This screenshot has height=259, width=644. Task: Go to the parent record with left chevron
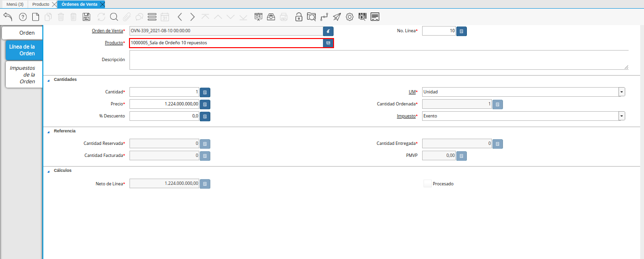coord(180,17)
